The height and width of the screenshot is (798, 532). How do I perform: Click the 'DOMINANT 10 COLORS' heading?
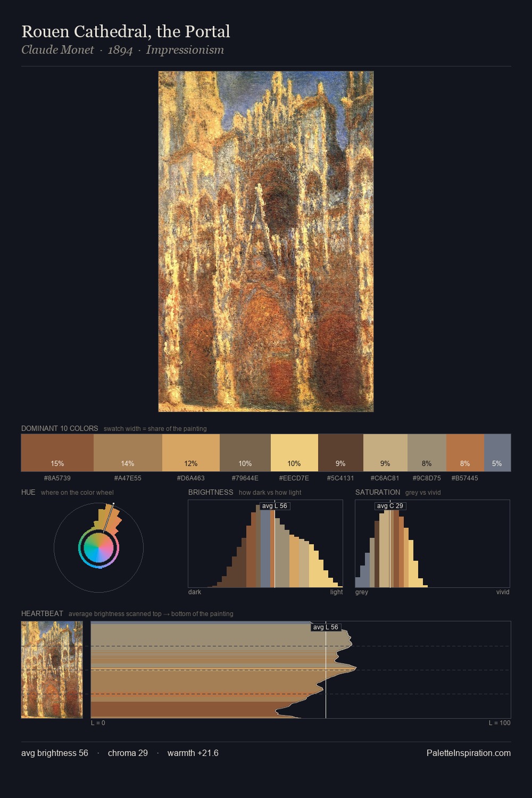coord(60,428)
